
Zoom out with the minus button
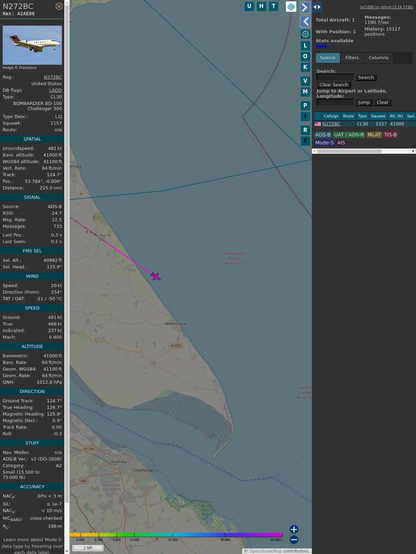point(294,540)
